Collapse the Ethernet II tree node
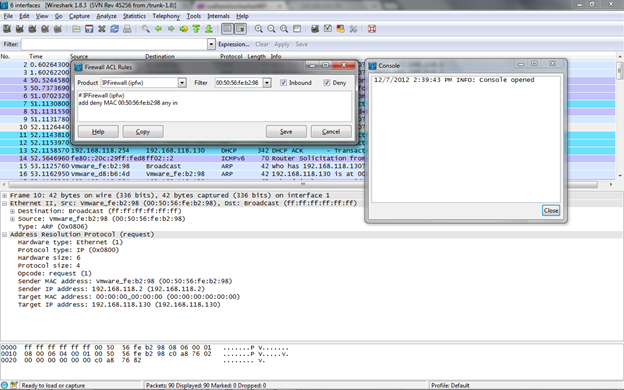 5,203
